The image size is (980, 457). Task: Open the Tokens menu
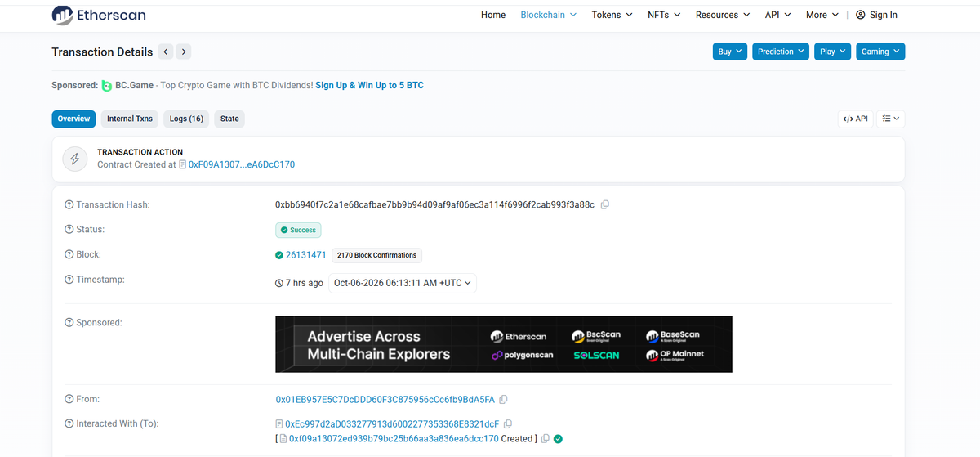612,15
